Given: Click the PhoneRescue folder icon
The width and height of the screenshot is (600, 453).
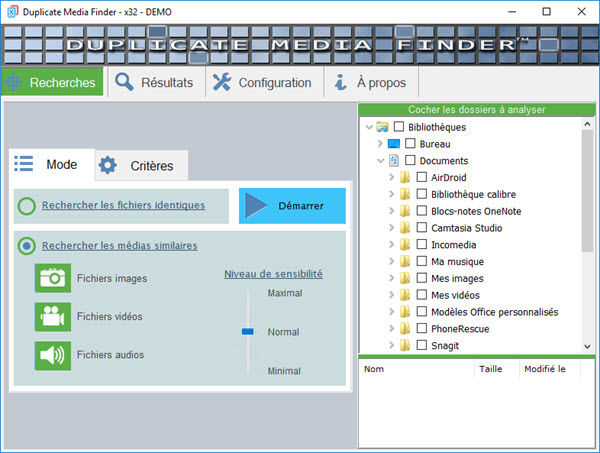Looking at the screenshot, I should click(405, 328).
